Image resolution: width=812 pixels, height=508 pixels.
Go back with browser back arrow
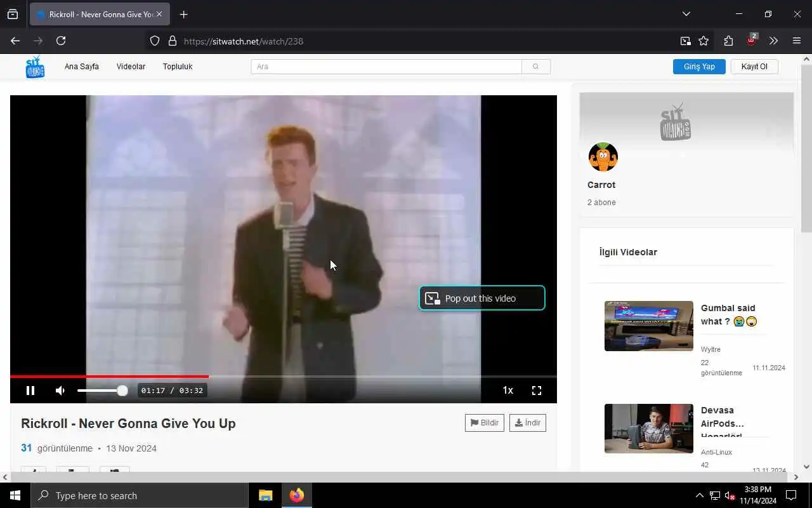[15, 41]
